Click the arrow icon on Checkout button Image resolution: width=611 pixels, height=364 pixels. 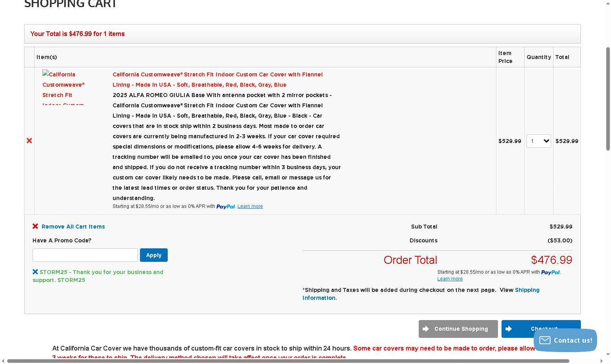pos(509,329)
